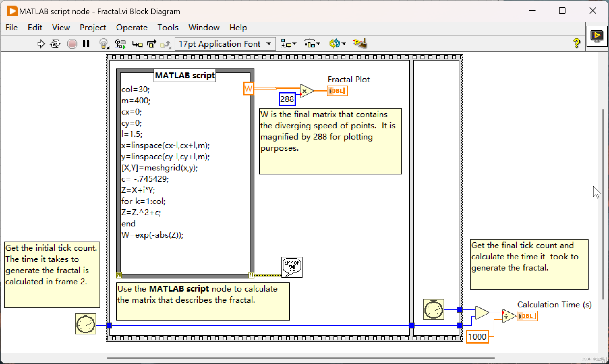Click Clean Up Diagram button
This screenshot has width=609, height=364.
[x=360, y=43]
